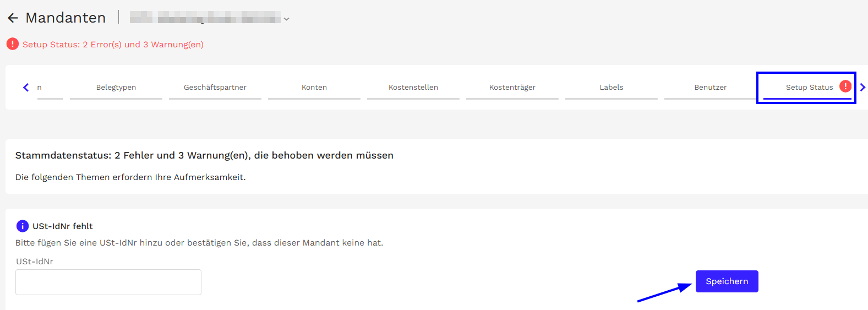Open the Geschäftspartner tab
Screen dimensions: 868x310
[215, 88]
